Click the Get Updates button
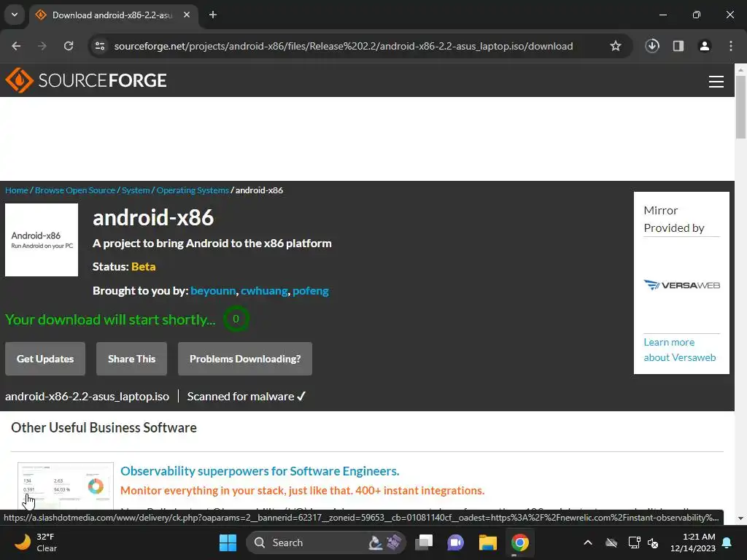 45,359
